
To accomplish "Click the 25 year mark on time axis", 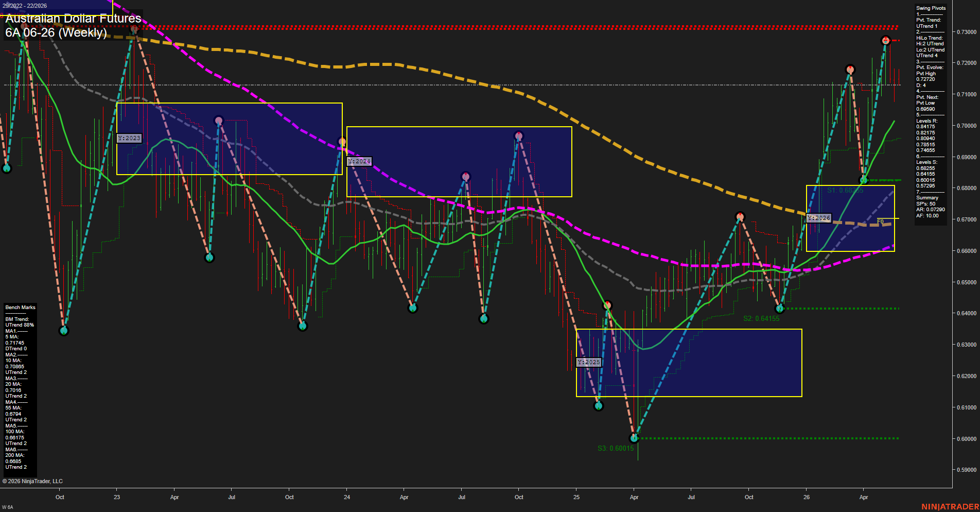I will tap(576, 497).
